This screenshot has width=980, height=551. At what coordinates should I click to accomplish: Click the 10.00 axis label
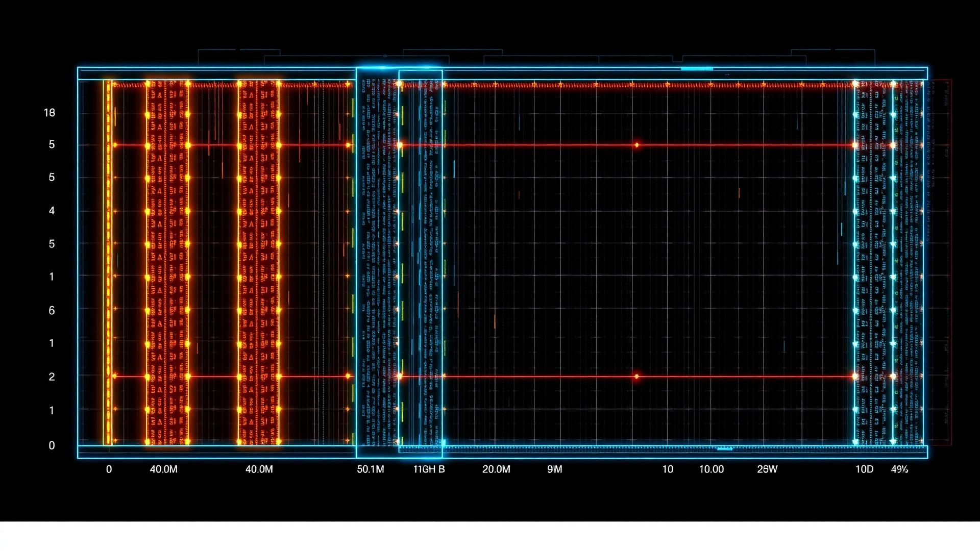pyautogui.click(x=711, y=469)
